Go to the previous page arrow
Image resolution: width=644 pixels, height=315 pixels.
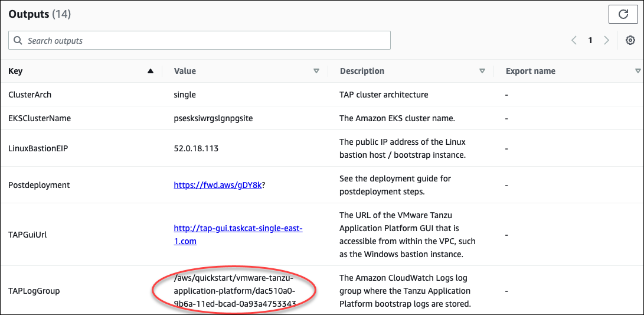click(x=574, y=40)
